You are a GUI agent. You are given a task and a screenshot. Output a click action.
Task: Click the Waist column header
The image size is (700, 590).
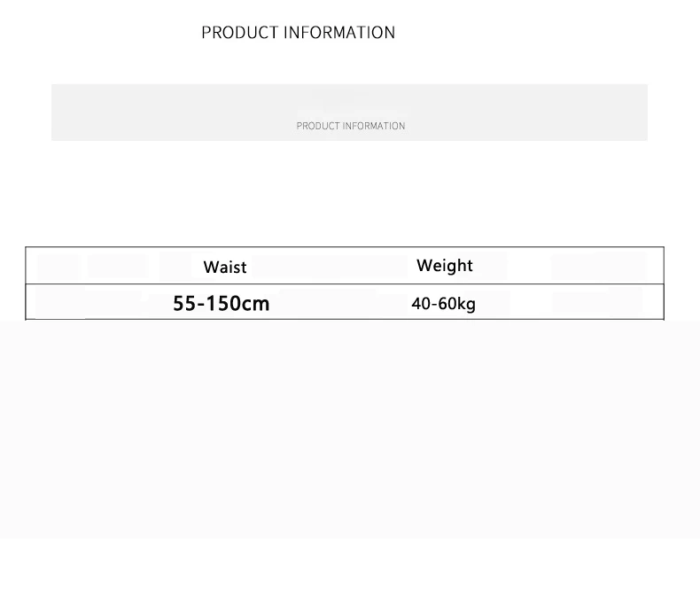(x=225, y=267)
